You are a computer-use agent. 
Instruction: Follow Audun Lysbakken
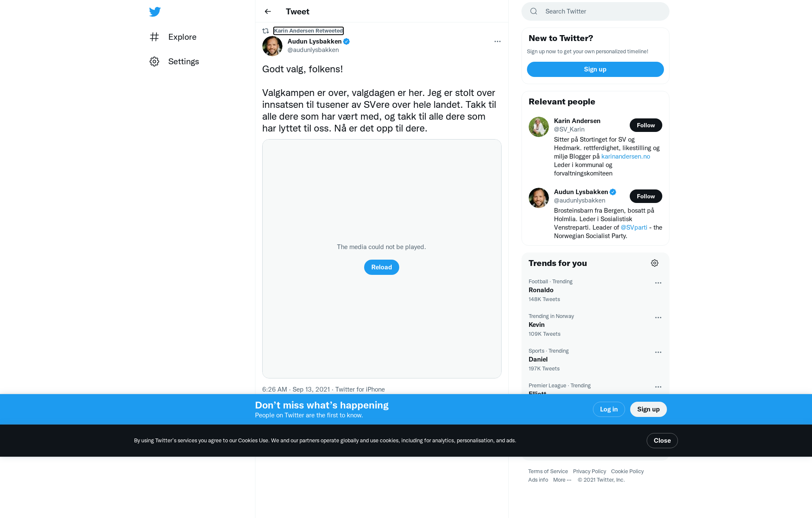tap(646, 196)
